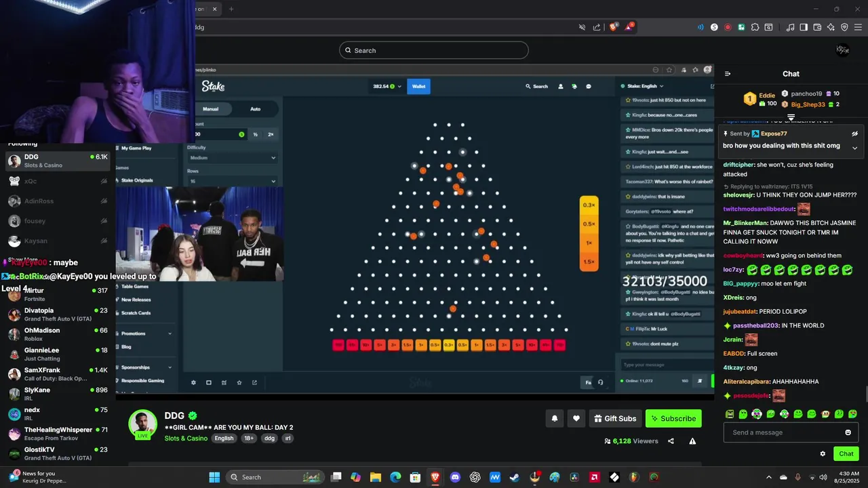Show hidden system tray icons chevron
Image resolution: width=868 pixels, height=488 pixels.
[768, 477]
